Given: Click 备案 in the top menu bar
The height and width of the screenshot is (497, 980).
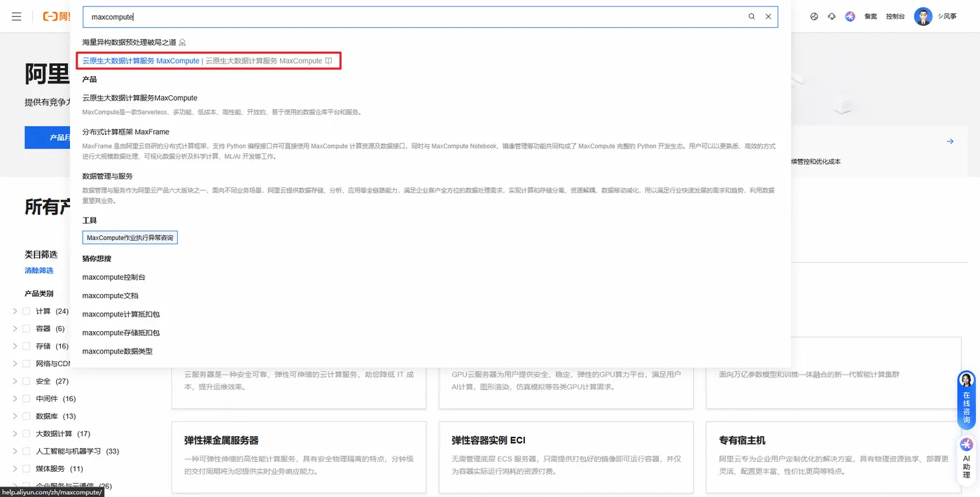Looking at the screenshot, I should click(x=870, y=15).
